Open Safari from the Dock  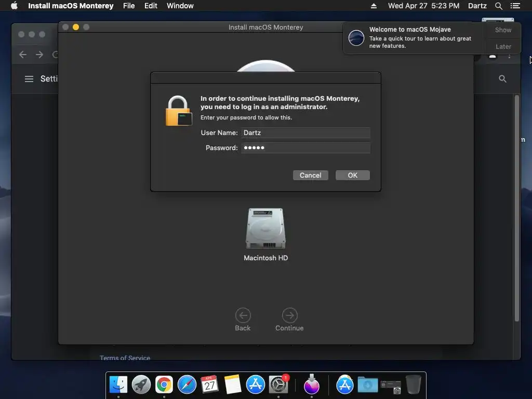pos(187,384)
